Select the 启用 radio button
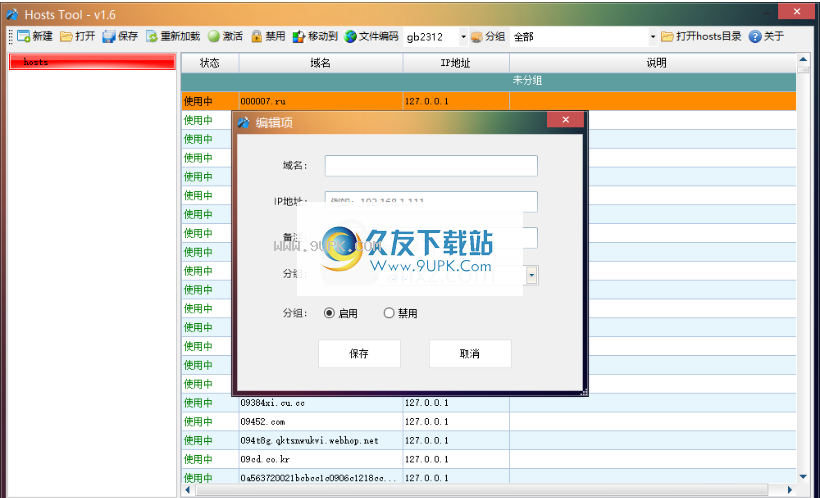The width and height of the screenshot is (820, 498). [x=329, y=313]
